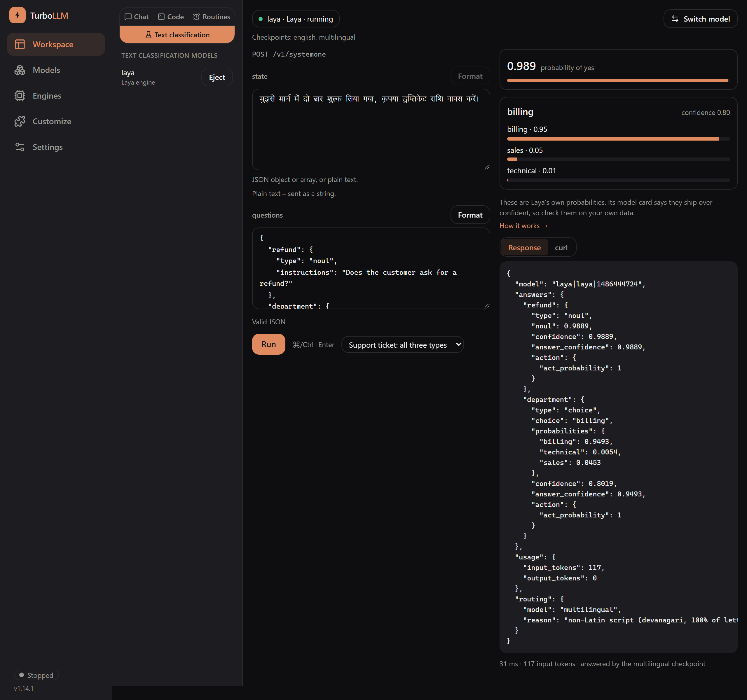Open the Support ticket preset dropdown
This screenshot has width=747, height=700.
pos(402,345)
